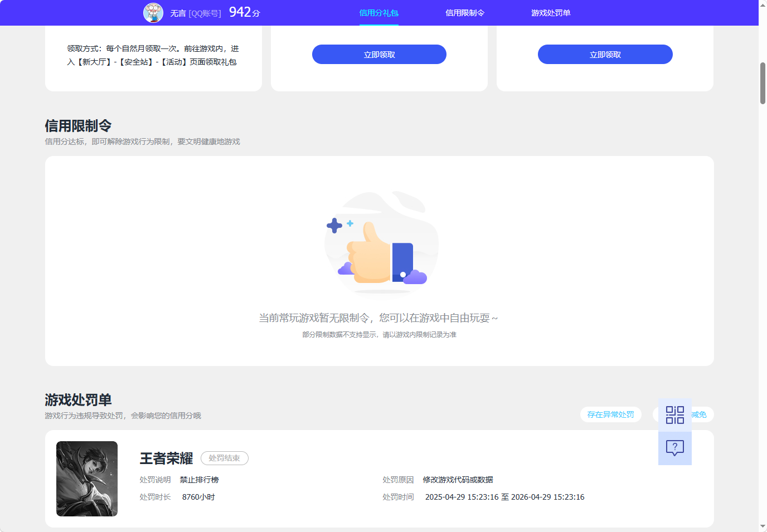Click 禁止排行榜 penalty description
Screen dimensions: 767x532
tap(200, 480)
